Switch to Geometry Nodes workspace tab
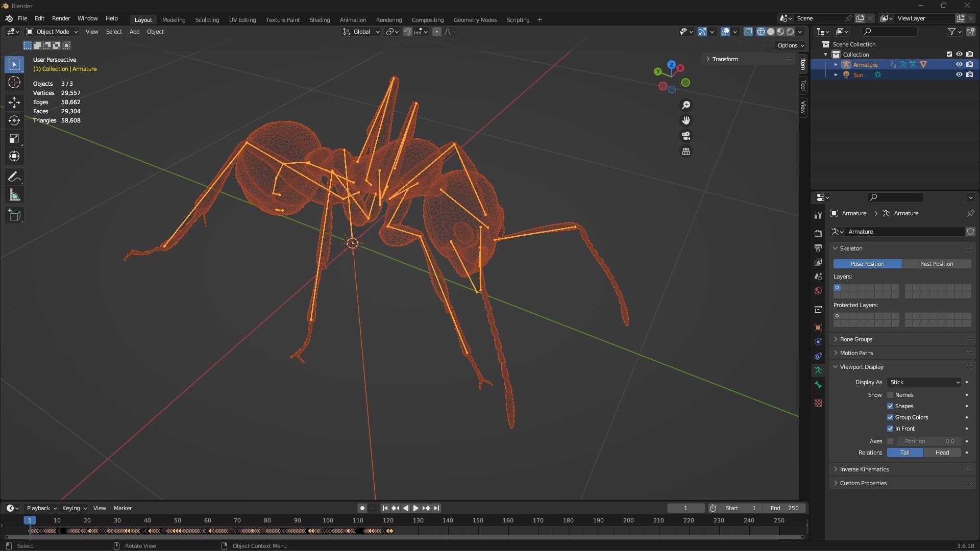980x551 pixels. coord(475,20)
